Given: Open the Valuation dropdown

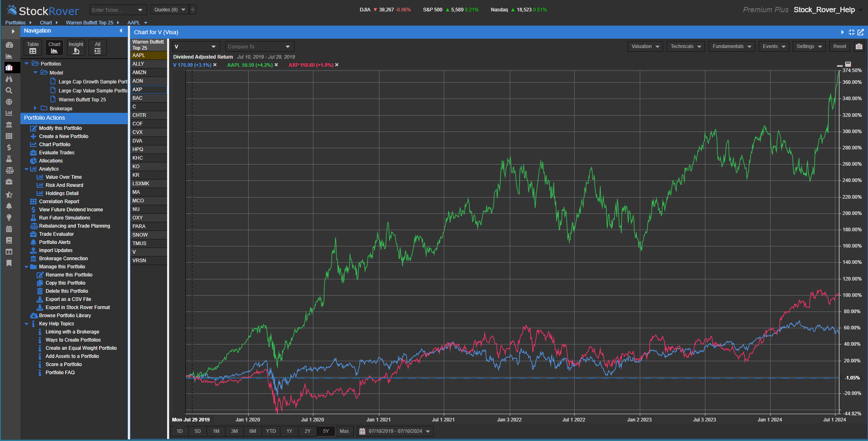Looking at the screenshot, I should coord(645,46).
